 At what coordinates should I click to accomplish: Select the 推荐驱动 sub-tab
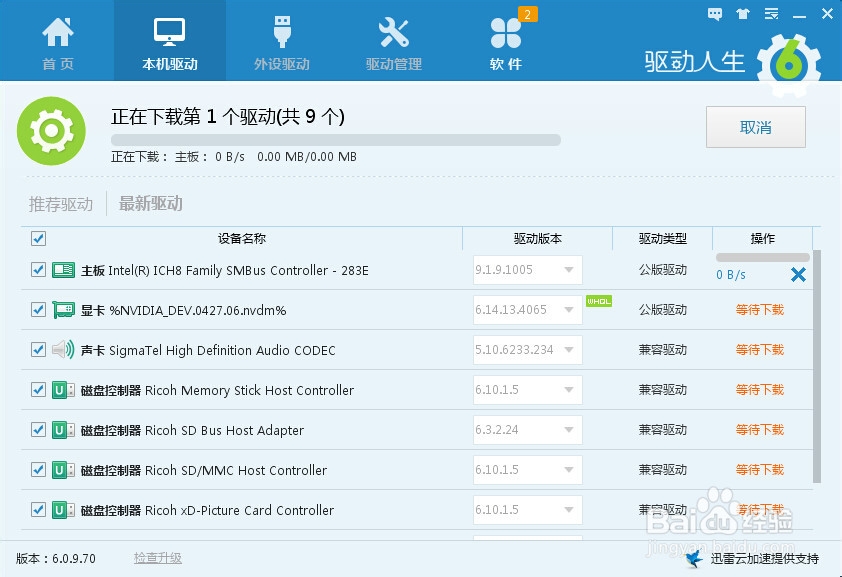tap(61, 204)
